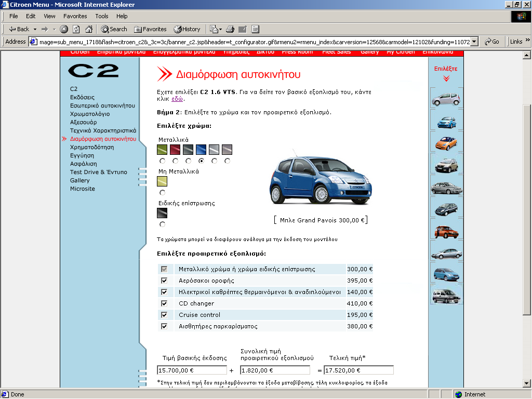Screen dimensions: 532x399
Task: Select the orange convertible car thumbnail
Action: 446,142
